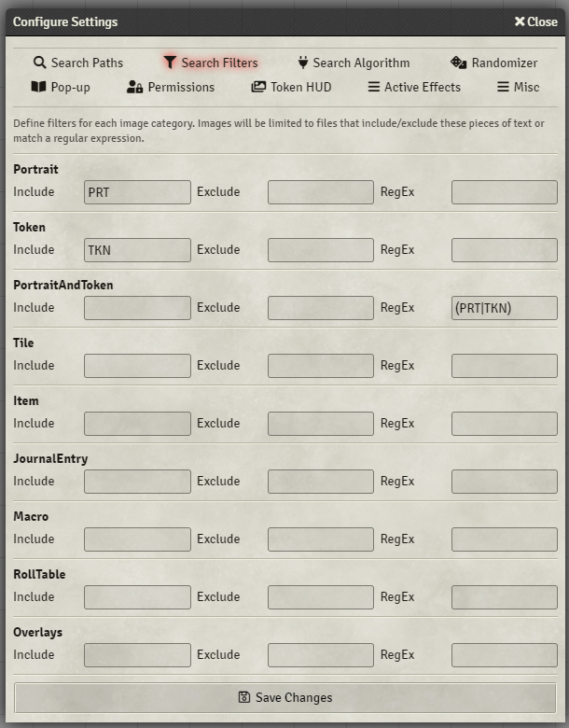Click the images icon of Token HUD
569x728 pixels.
pyautogui.click(x=258, y=87)
